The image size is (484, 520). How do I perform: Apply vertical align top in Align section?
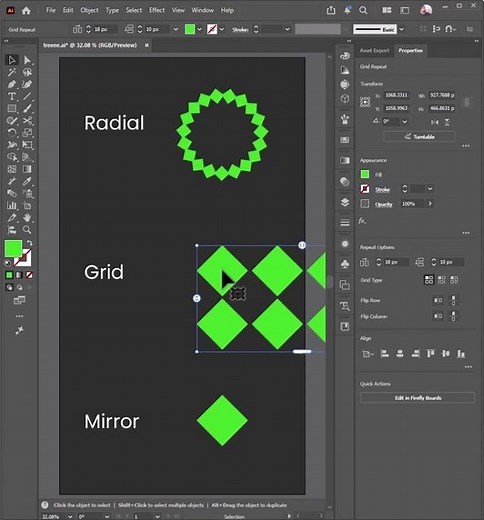(x=430, y=354)
